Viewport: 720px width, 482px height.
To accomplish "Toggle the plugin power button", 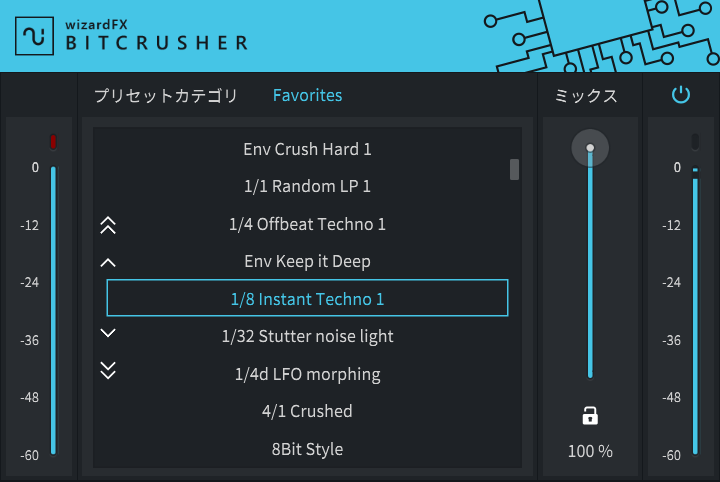I will pyautogui.click(x=681, y=95).
